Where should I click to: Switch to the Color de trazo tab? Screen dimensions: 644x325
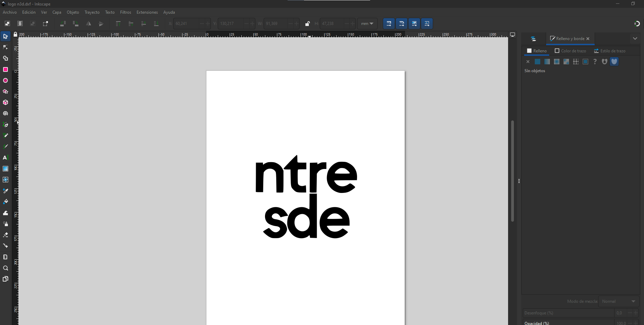(x=570, y=51)
